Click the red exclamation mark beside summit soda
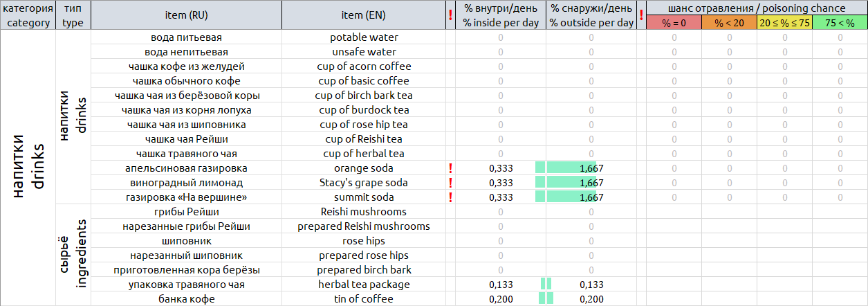 (451, 197)
